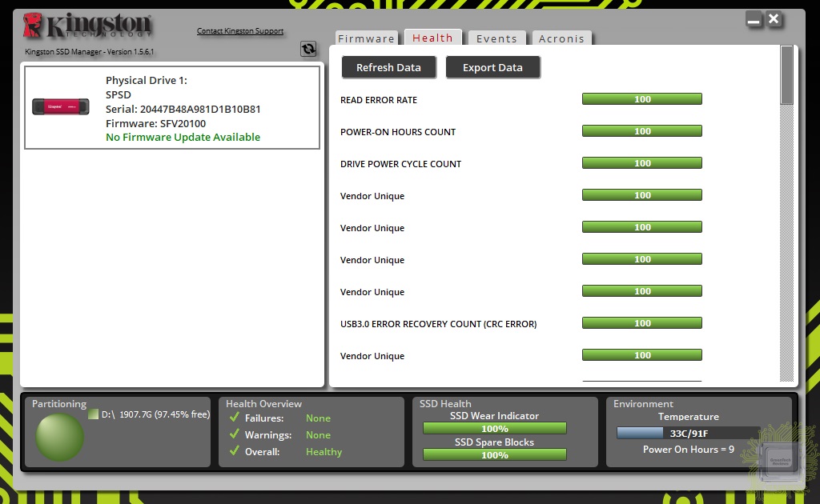Click the refresh drive list icon
This screenshot has height=504, width=820.
point(308,49)
